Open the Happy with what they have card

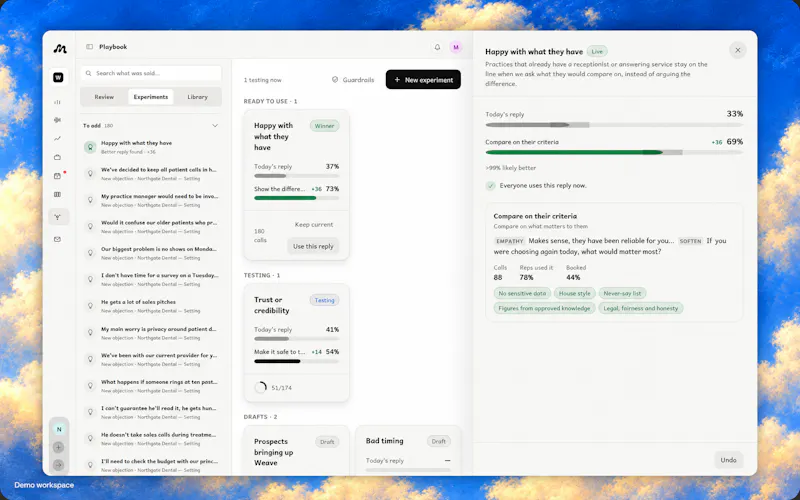point(296,185)
